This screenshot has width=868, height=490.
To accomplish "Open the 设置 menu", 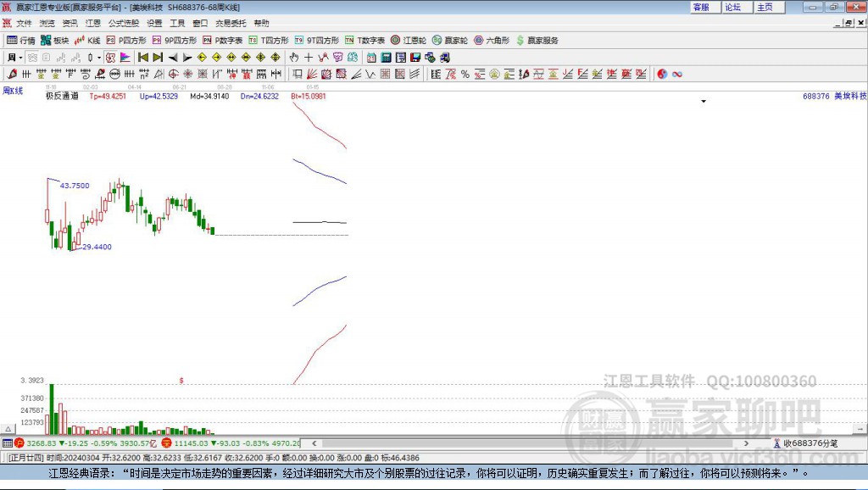I will 154,23.
